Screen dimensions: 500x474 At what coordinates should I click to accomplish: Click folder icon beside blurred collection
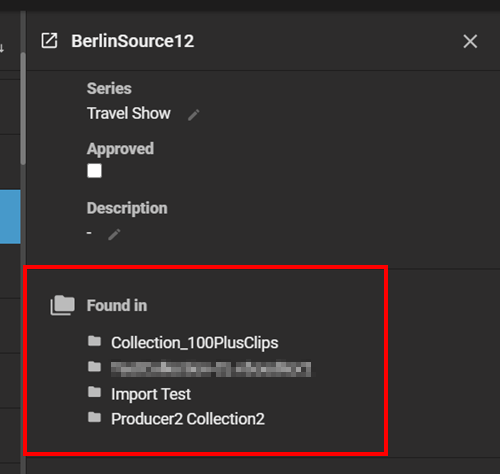(95, 367)
